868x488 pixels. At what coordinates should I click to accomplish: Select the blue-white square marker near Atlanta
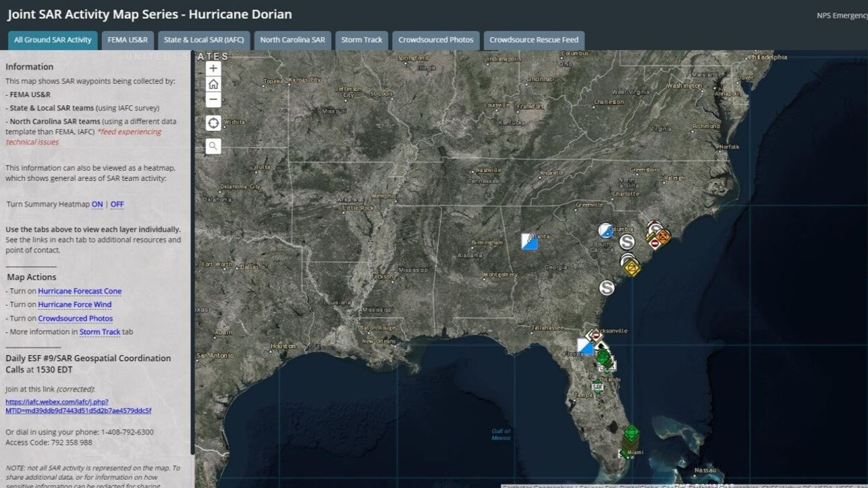(530, 241)
